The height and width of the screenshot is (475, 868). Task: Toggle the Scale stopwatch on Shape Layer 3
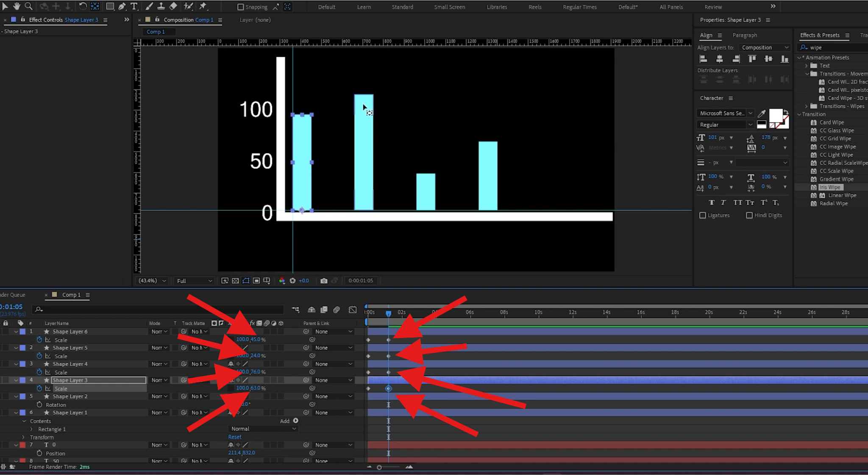(39, 388)
